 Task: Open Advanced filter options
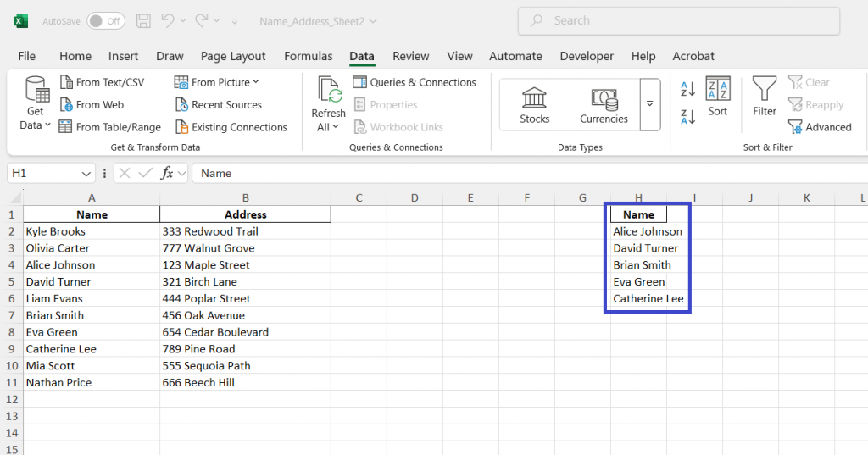point(820,127)
